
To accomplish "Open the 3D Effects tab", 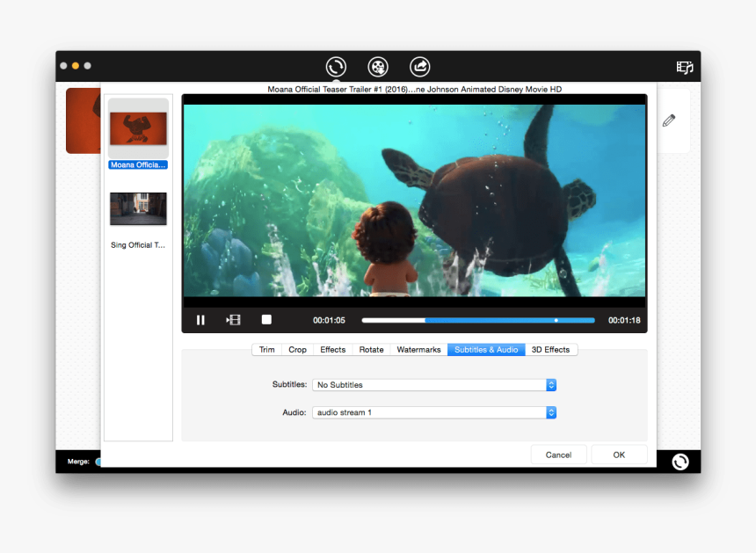I will 550,349.
